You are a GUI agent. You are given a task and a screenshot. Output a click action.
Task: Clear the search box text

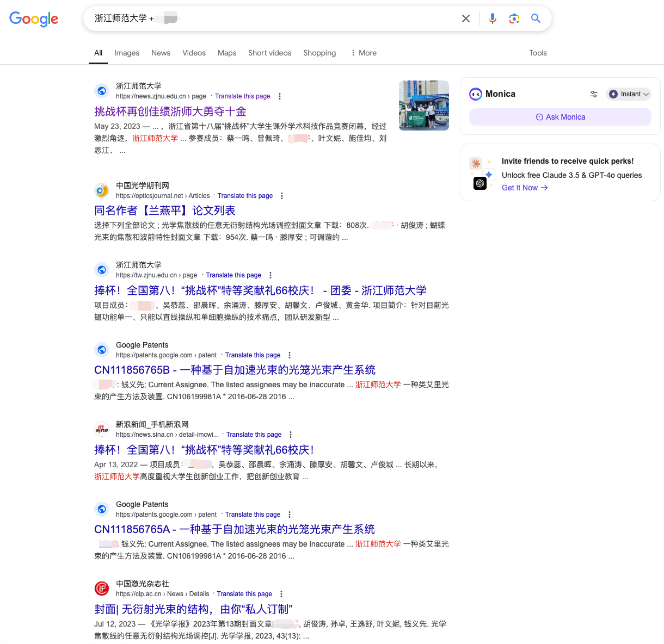coord(466,18)
